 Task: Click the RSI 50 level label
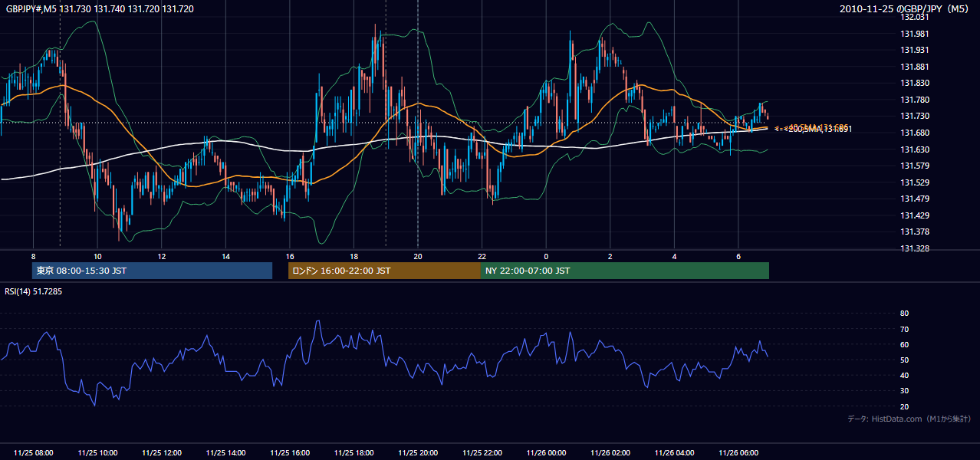tap(904, 360)
